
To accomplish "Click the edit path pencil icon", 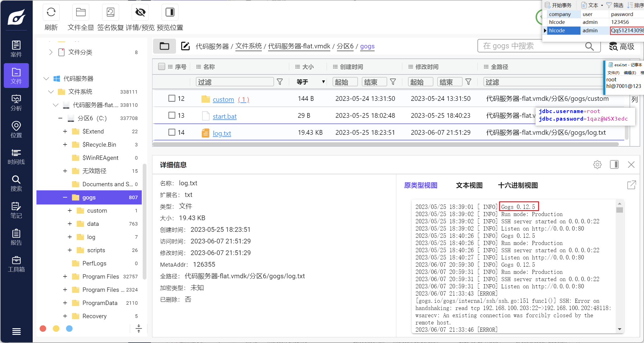I will pos(185,46).
